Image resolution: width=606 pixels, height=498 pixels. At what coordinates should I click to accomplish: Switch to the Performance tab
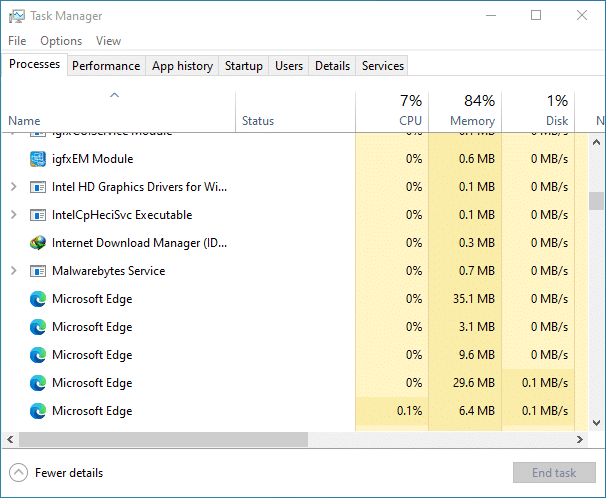click(x=106, y=66)
